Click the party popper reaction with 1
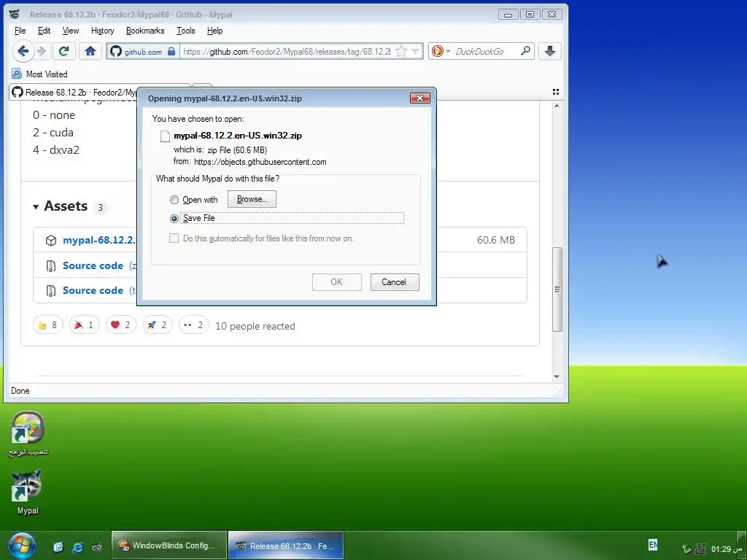 click(x=85, y=325)
